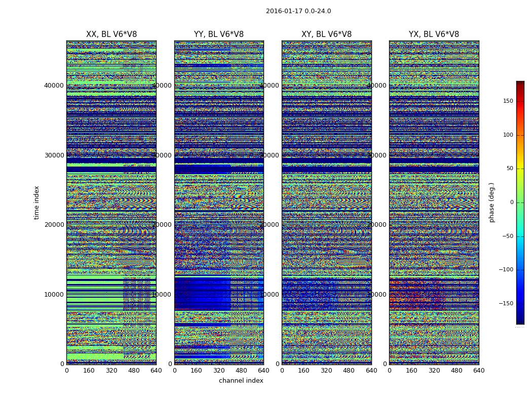The width and height of the screenshot is (532, 405).
Task: Click the 'time index' y-axis label
Action: 36,202
